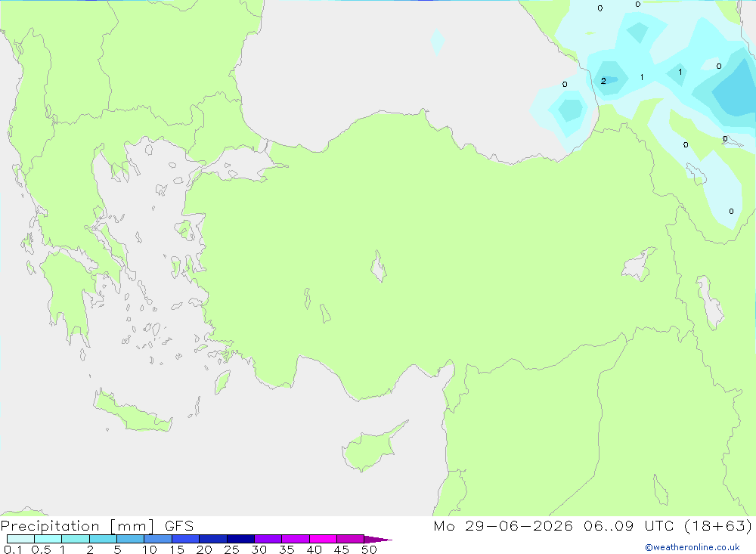The height and width of the screenshot is (554, 756).
Task: Open the weatheronline.co.uk copyright link
Action: [692, 547]
